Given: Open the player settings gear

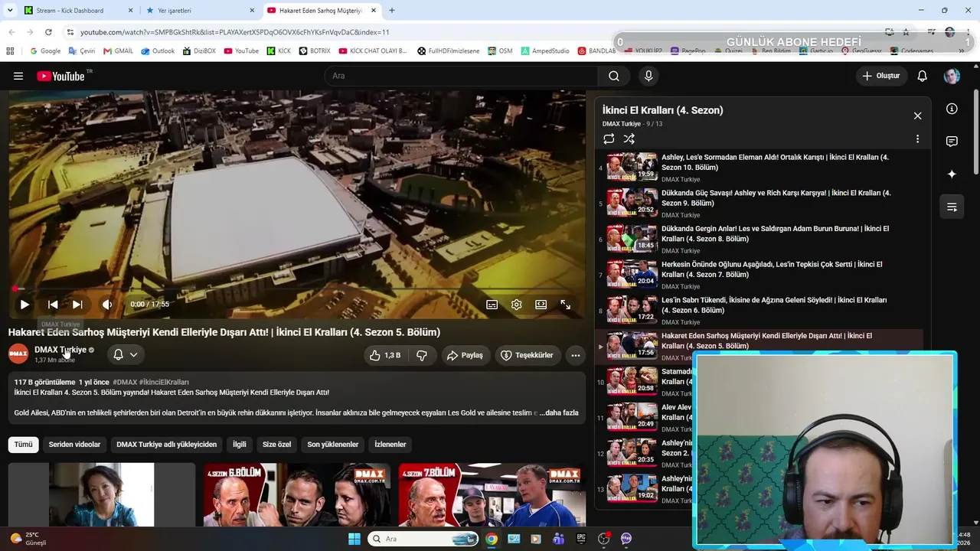Looking at the screenshot, I should (x=517, y=305).
